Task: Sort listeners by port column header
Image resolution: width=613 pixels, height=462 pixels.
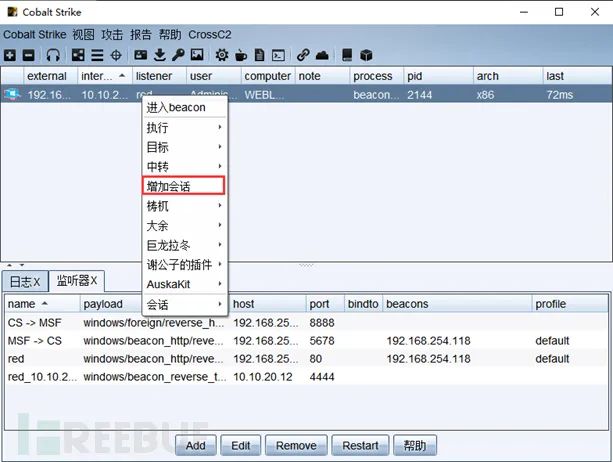Action: [x=325, y=304]
